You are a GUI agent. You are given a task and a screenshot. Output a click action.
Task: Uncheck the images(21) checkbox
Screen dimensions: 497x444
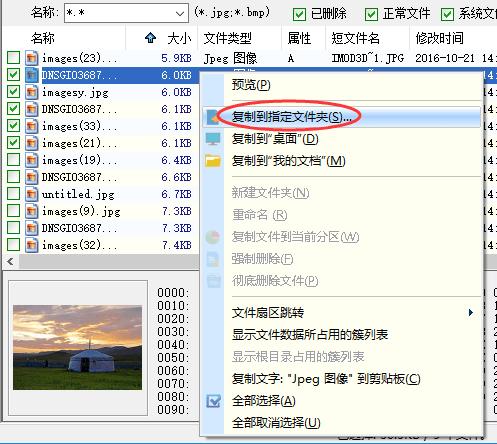pyautogui.click(x=13, y=143)
